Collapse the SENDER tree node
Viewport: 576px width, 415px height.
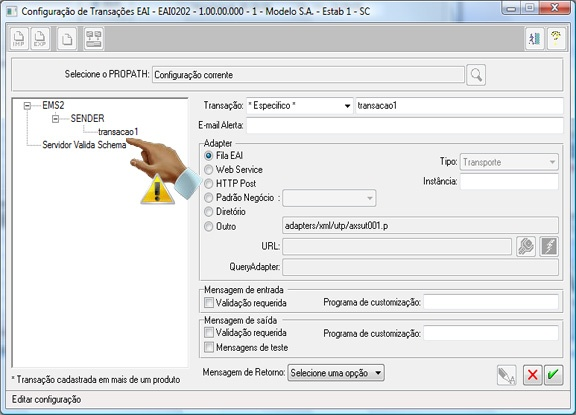[x=55, y=119]
